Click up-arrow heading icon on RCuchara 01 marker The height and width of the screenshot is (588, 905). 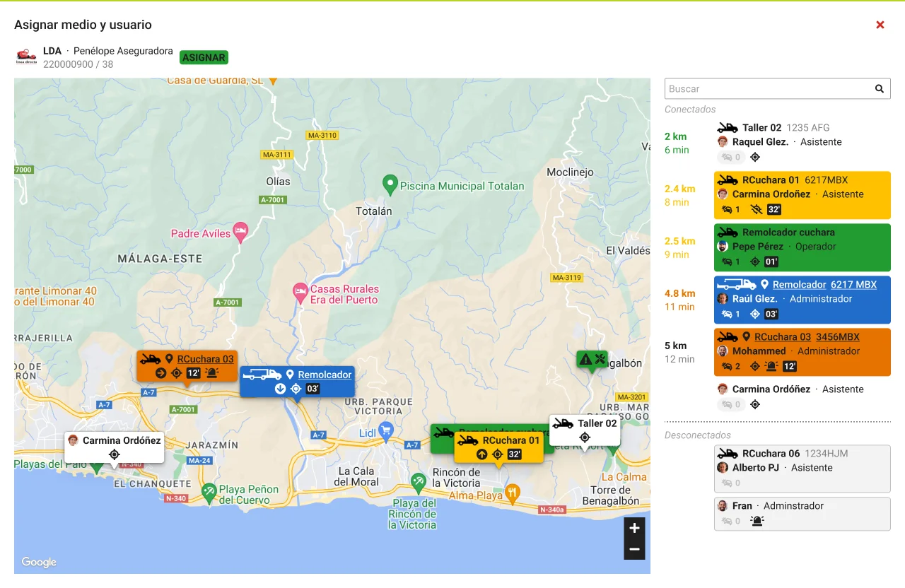pos(481,454)
